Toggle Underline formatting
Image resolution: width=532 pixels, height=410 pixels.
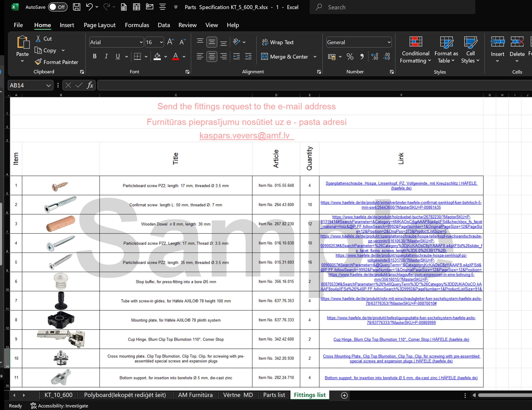[118, 57]
